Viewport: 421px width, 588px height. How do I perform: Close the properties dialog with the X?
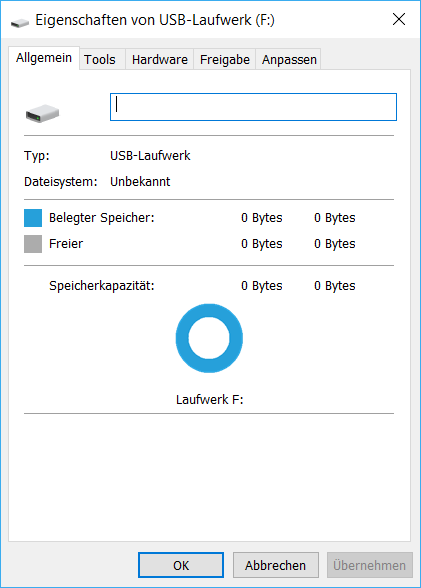point(399,19)
